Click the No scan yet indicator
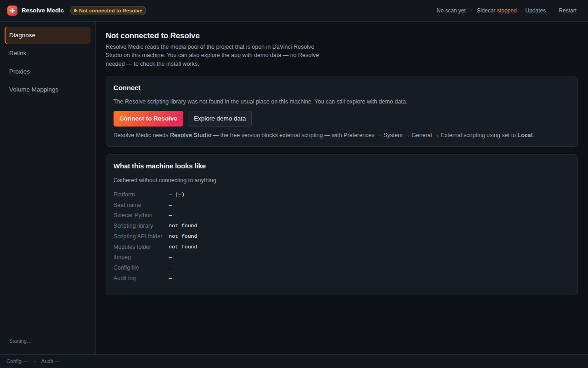The height and width of the screenshot is (368, 588). [451, 11]
